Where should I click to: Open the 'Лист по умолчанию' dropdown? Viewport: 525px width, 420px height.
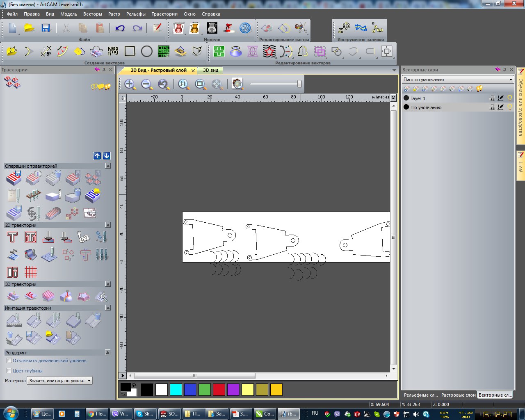tap(458, 80)
